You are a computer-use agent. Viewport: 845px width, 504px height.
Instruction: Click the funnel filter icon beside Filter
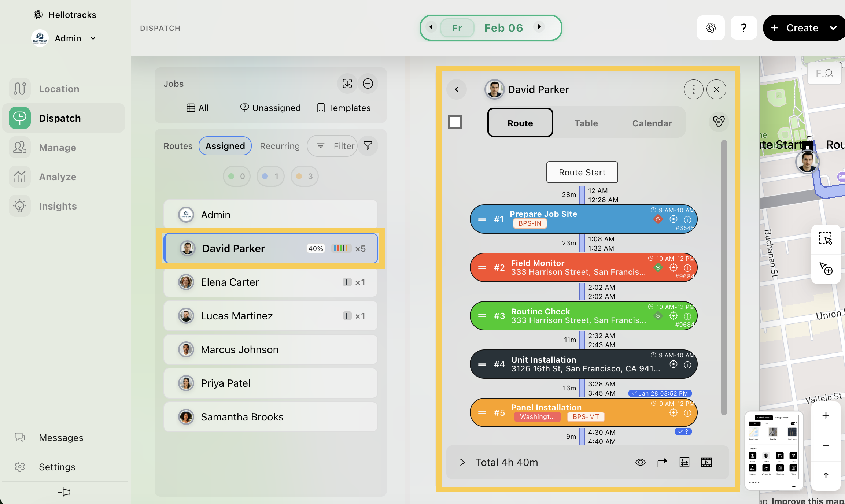tap(368, 146)
